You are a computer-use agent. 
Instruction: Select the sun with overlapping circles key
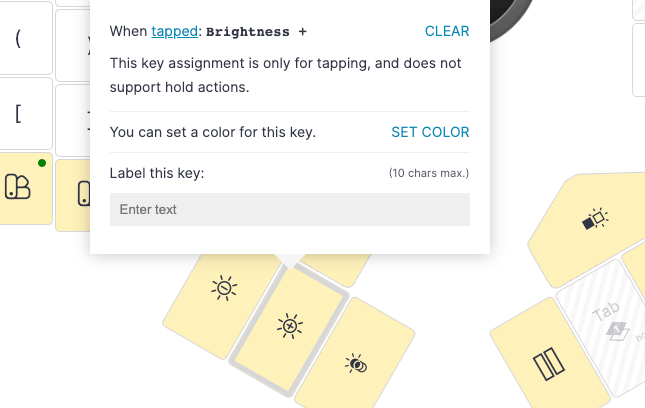355,359
